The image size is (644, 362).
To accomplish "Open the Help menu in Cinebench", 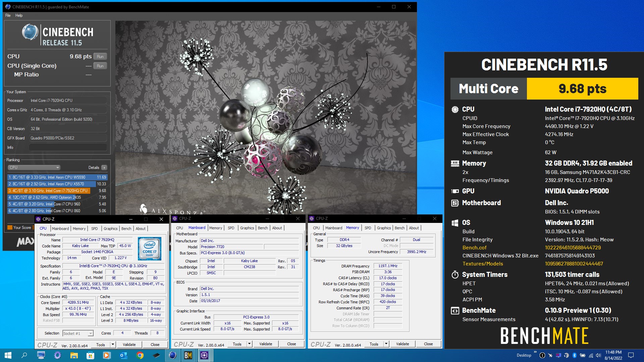I will tap(19, 15).
